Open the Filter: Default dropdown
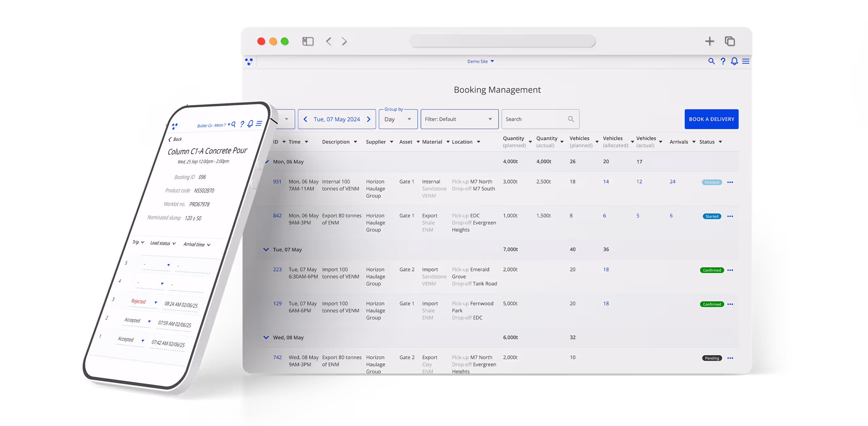This screenshot has height=426, width=868. pos(459,119)
